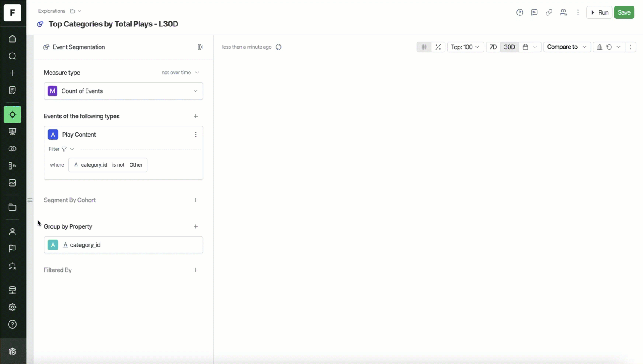Open the Count of Events measure dropdown
Viewport: 643px width, 364px height.
click(124, 91)
